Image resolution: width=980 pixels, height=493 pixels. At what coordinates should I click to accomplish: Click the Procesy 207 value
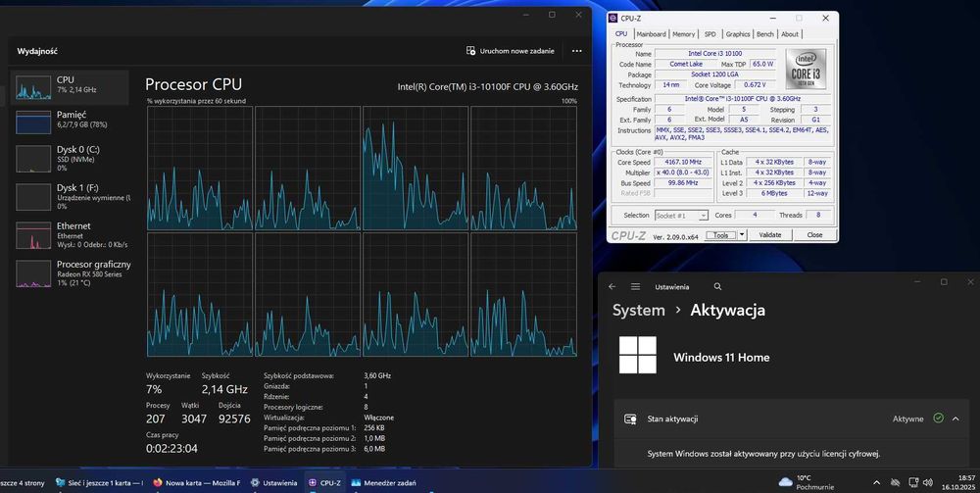[156, 419]
